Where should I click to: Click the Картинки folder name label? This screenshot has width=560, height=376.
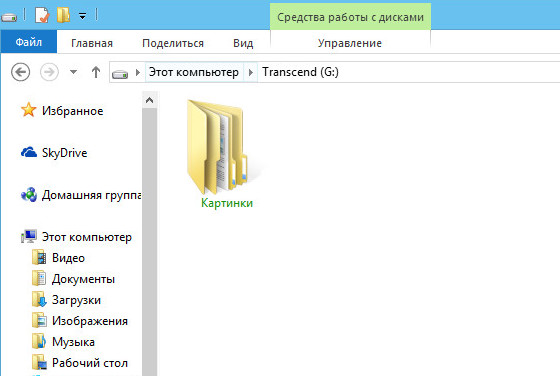tap(227, 203)
